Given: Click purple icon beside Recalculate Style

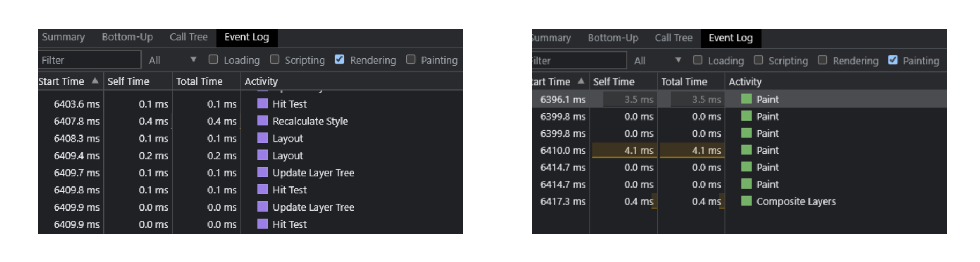Looking at the screenshot, I should point(262,121).
